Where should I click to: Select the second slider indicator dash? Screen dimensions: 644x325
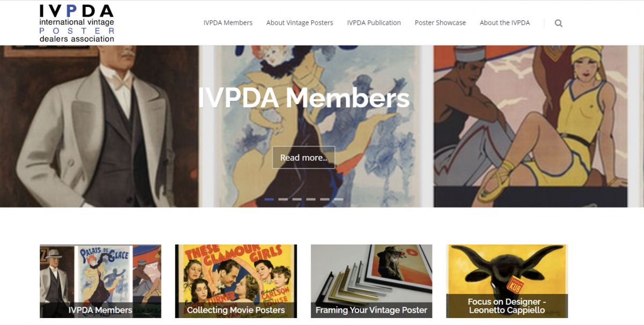(283, 199)
